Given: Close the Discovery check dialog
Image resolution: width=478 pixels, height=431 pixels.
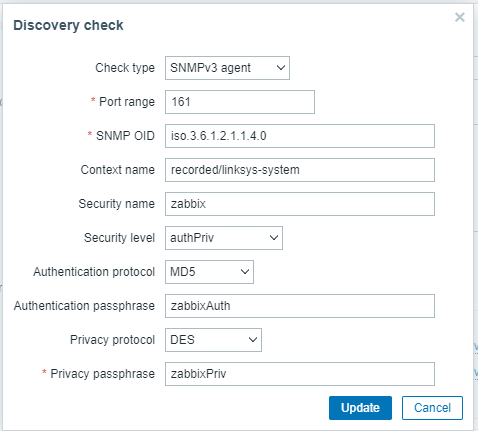Looking at the screenshot, I should click(460, 17).
